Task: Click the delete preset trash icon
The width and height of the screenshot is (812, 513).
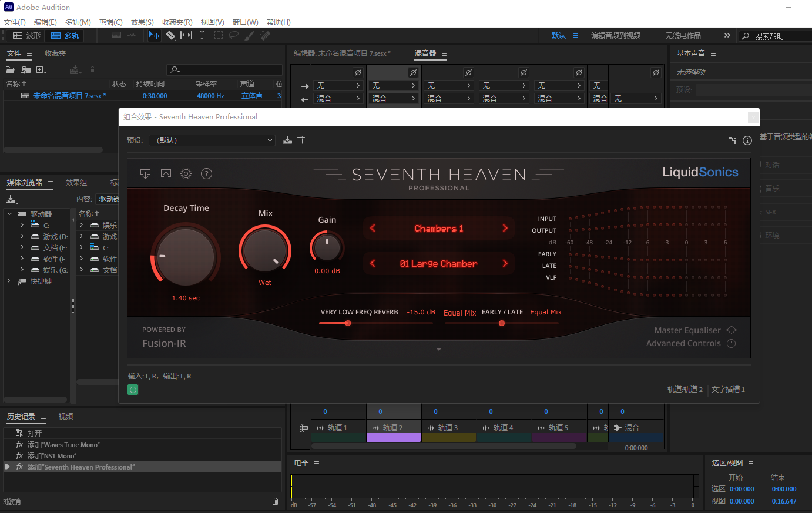Action: coord(301,140)
